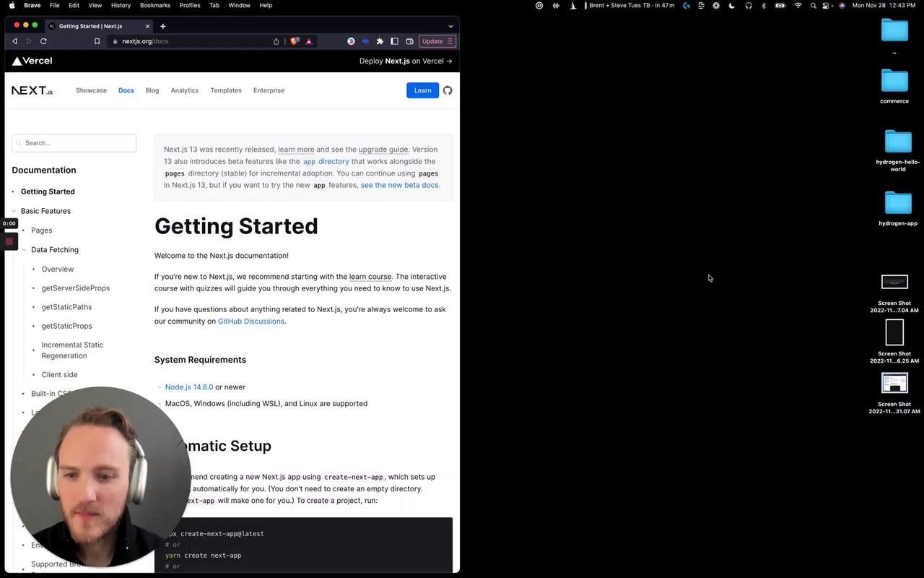This screenshot has width=924, height=578.
Task: Click the Vercel logo in banner
Action: [32, 61]
